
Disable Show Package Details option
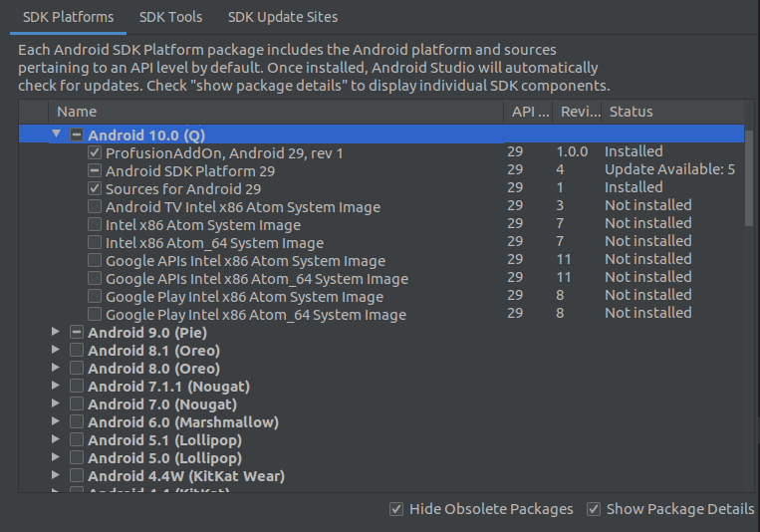(x=594, y=509)
